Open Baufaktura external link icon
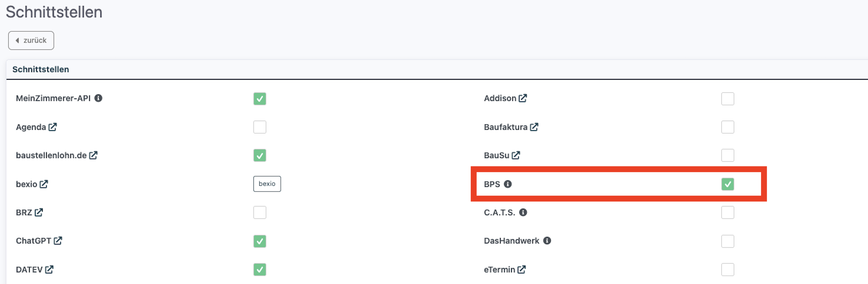The width and height of the screenshot is (868, 284). 534,127
